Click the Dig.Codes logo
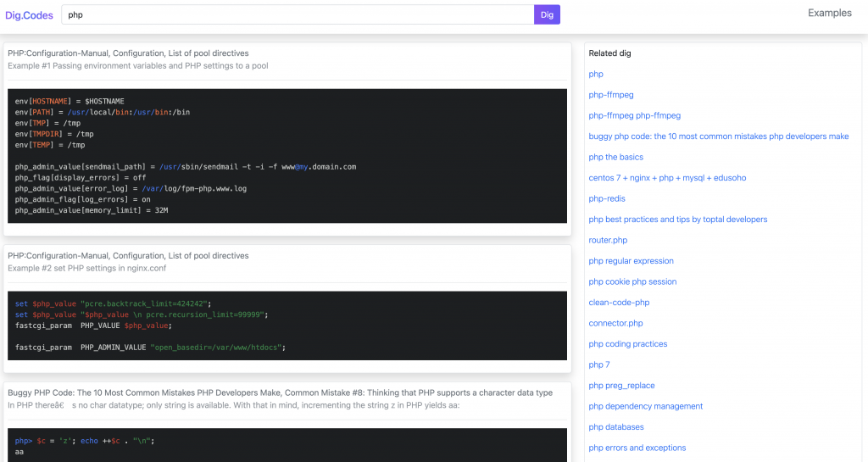The width and height of the screenshot is (868, 462). [30, 15]
